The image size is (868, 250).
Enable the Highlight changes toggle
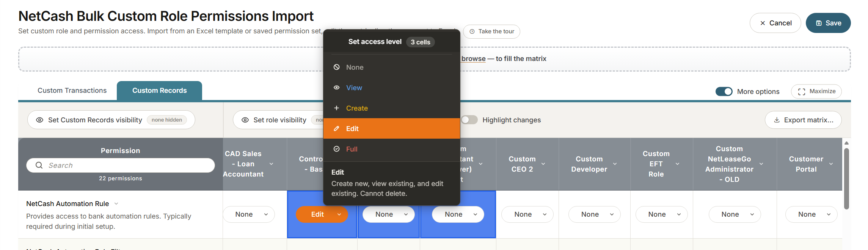click(x=469, y=120)
